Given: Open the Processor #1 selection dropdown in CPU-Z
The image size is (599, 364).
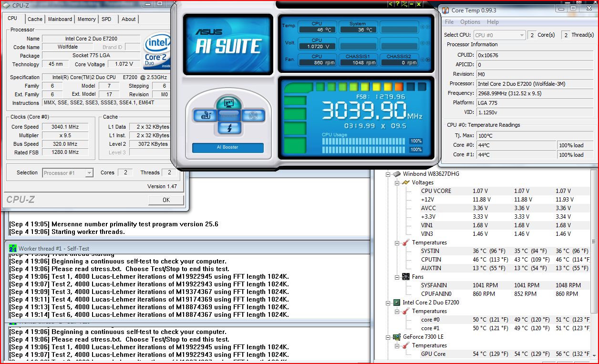Looking at the screenshot, I should pyautogui.click(x=68, y=173).
